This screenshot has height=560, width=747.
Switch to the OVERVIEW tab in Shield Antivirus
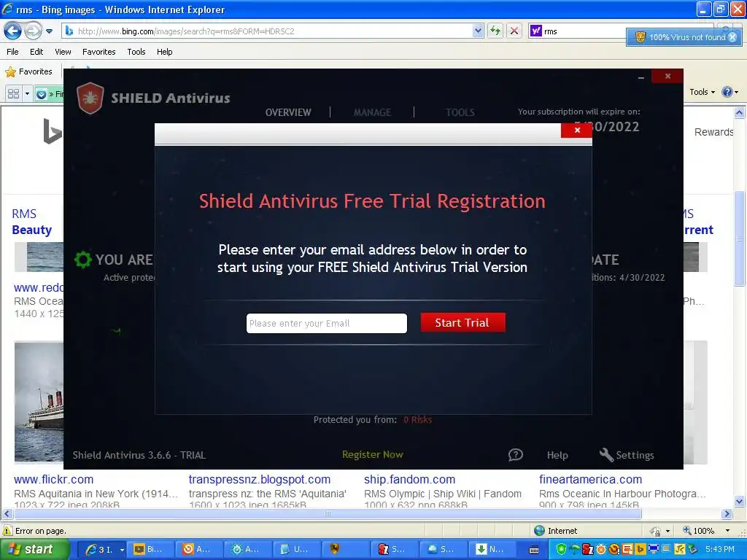[288, 112]
